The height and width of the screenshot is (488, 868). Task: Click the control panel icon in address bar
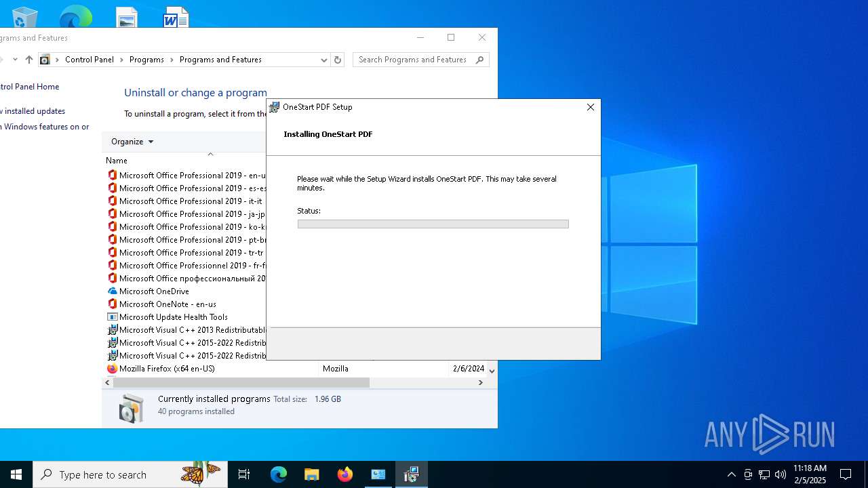[x=45, y=60]
